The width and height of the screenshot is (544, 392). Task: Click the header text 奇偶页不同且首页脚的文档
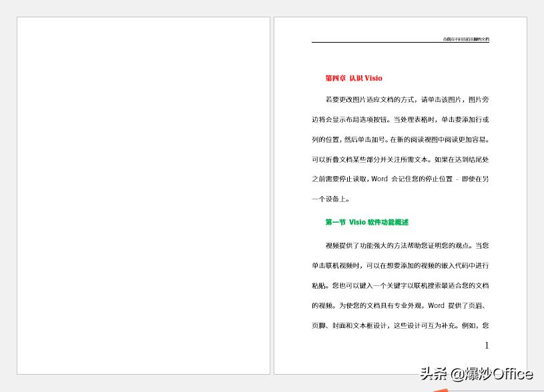click(x=466, y=39)
